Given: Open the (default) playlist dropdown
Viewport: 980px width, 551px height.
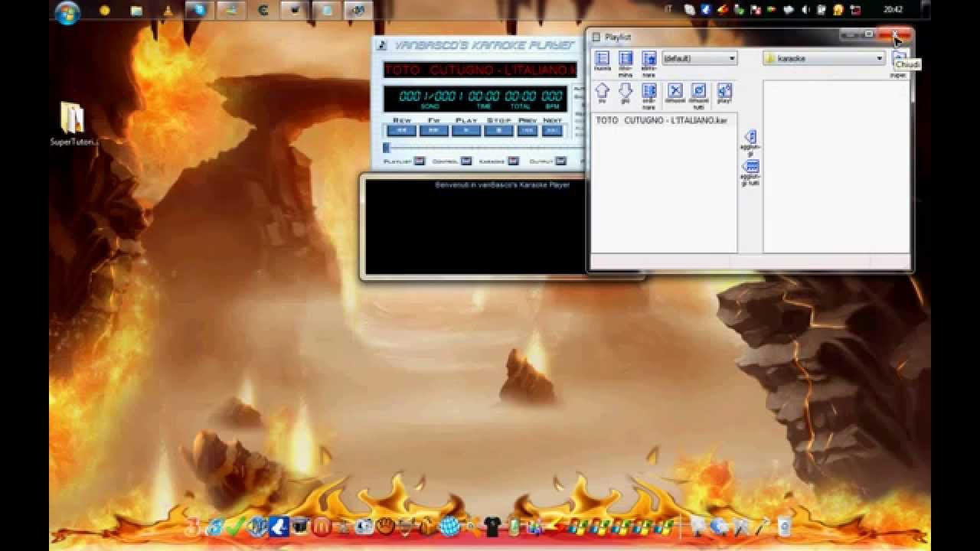Looking at the screenshot, I should pyautogui.click(x=700, y=58).
